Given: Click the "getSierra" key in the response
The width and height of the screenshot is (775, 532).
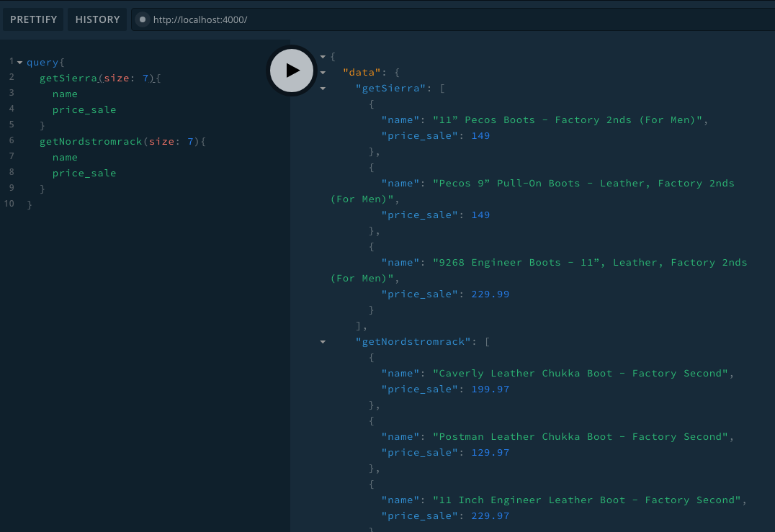Looking at the screenshot, I should pos(391,89).
